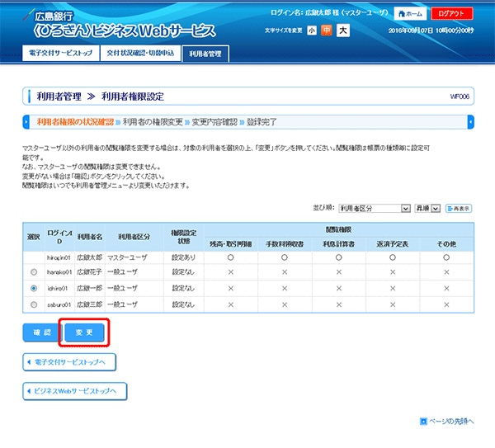This screenshot has height=448, width=495.
Task: Set font size to 中
Action: pos(327,31)
